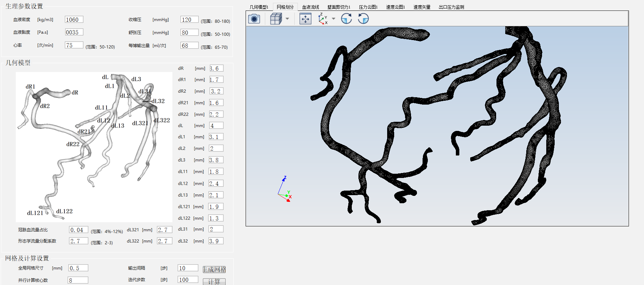Open the 速度矢量 tab

point(422,7)
